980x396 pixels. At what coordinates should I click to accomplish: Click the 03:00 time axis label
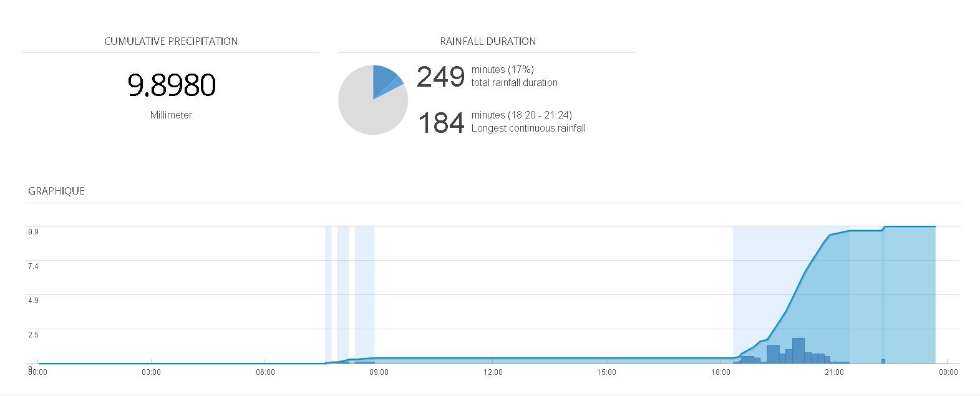151,372
